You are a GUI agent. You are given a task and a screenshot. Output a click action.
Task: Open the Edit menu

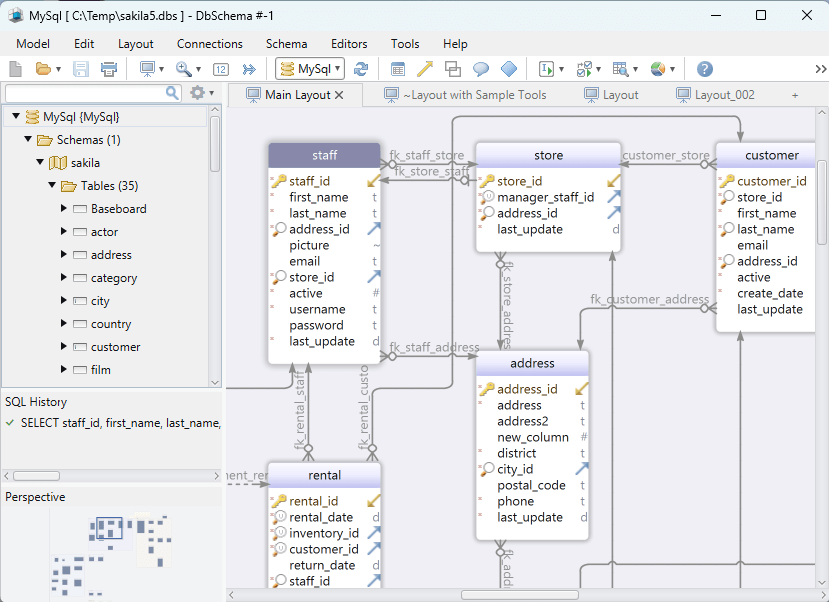coord(84,44)
